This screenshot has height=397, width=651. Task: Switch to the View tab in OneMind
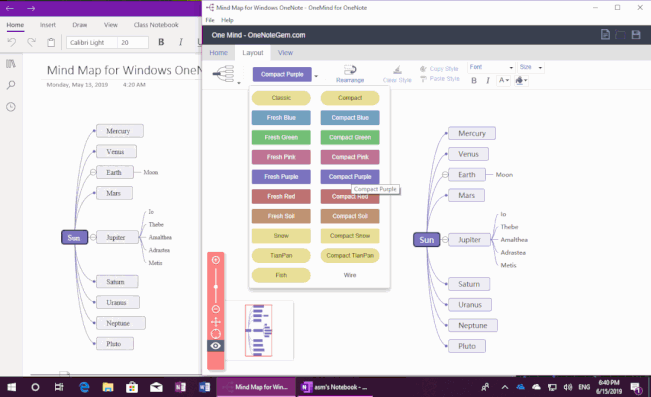(x=285, y=53)
